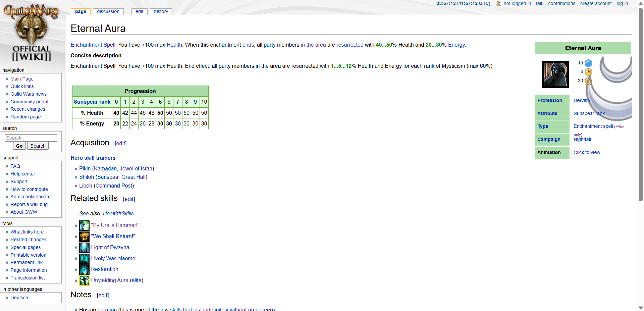Image resolution: width=644 pixels, height=311 pixels.
Task: Open Sunspear Great Hall link
Action: (121, 177)
